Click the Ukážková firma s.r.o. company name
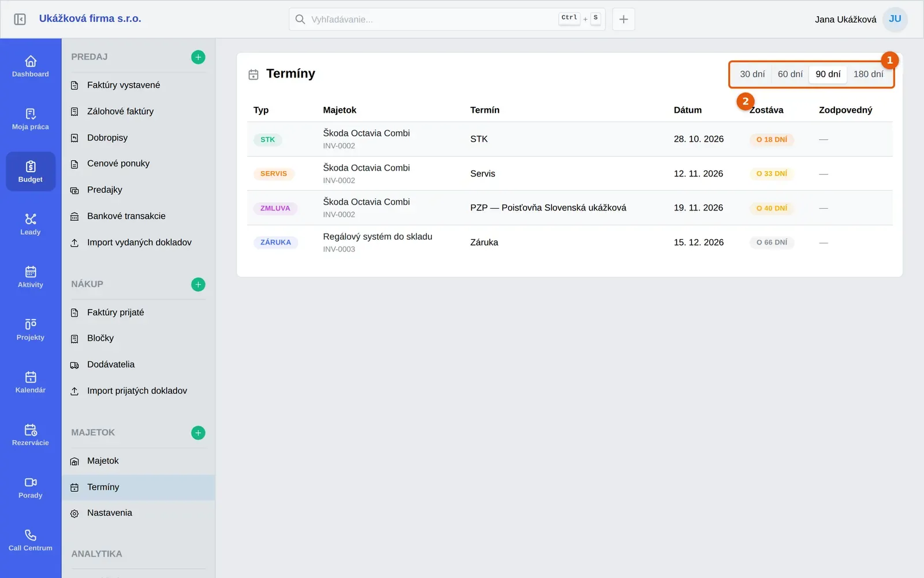 pos(90,18)
